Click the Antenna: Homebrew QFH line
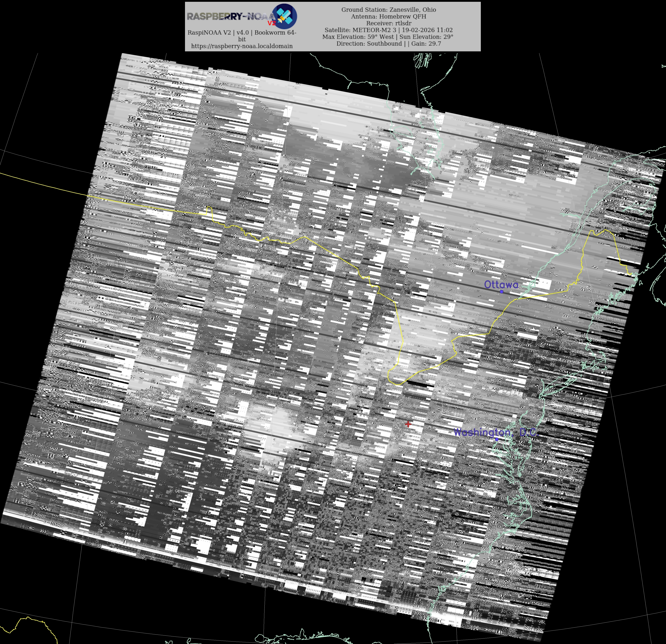Viewport: 666px width, 644px height. point(388,16)
